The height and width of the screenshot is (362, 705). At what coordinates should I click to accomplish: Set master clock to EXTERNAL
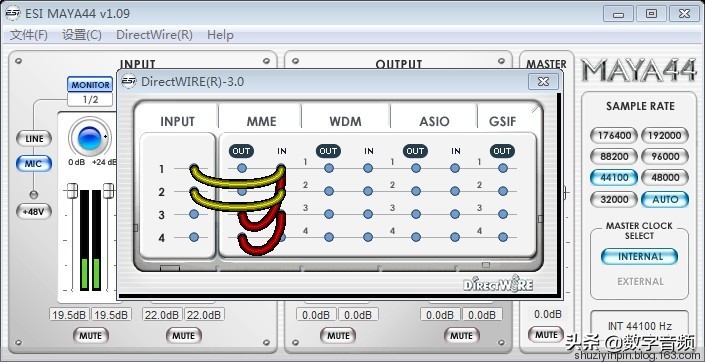pyautogui.click(x=640, y=282)
